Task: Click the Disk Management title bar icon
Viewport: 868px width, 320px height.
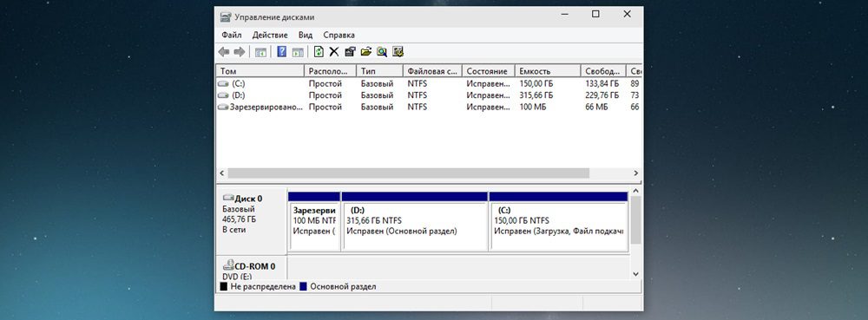Action: coord(226,17)
